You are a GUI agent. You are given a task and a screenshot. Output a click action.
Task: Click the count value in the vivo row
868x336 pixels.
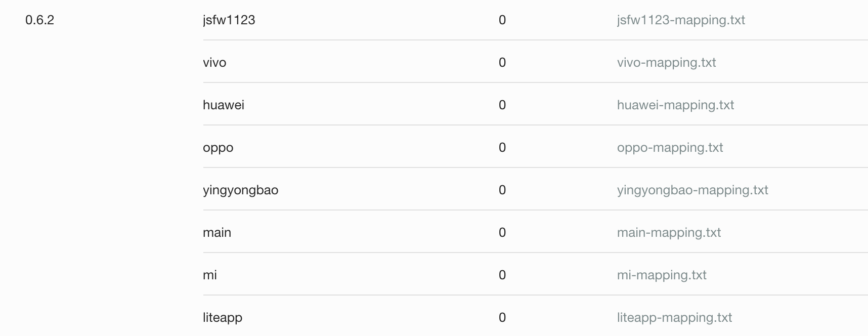point(502,63)
